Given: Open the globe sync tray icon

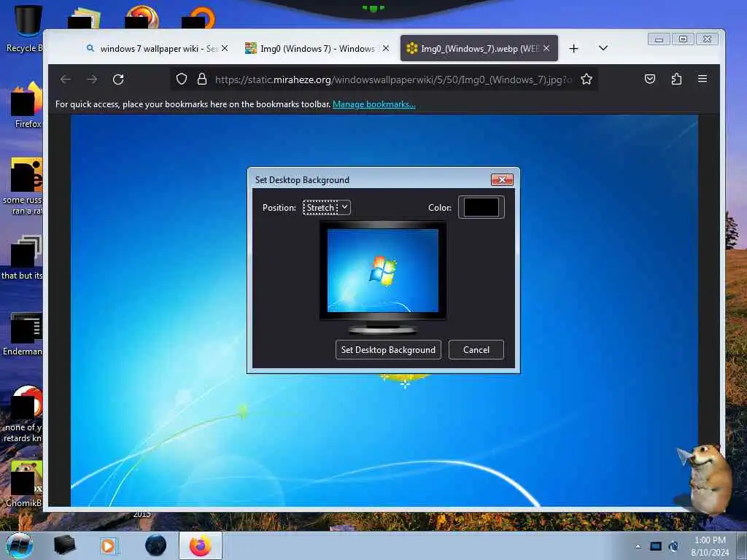Looking at the screenshot, I should tap(673, 546).
